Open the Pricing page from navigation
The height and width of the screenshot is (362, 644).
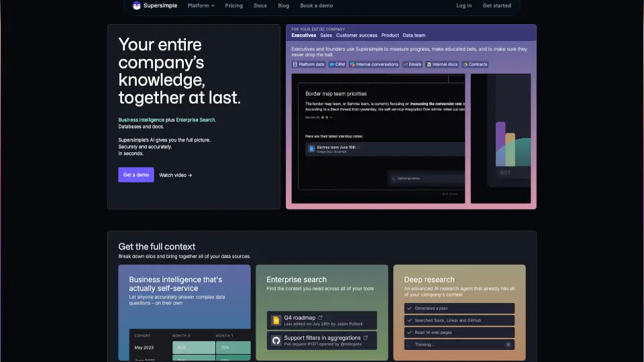coord(233,5)
